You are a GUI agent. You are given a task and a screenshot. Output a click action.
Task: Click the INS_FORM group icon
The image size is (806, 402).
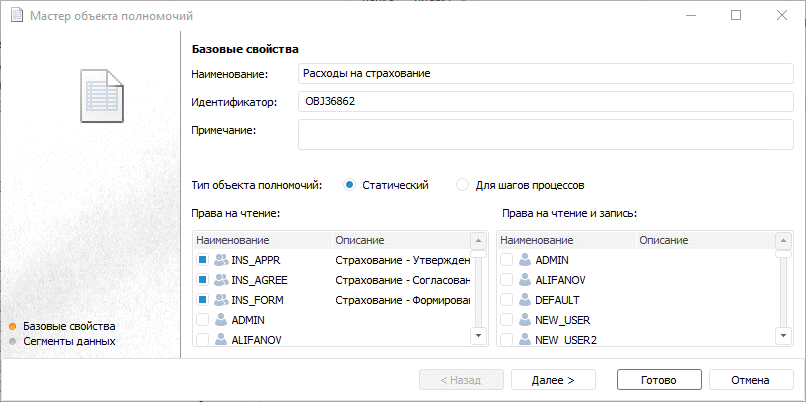[221, 300]
